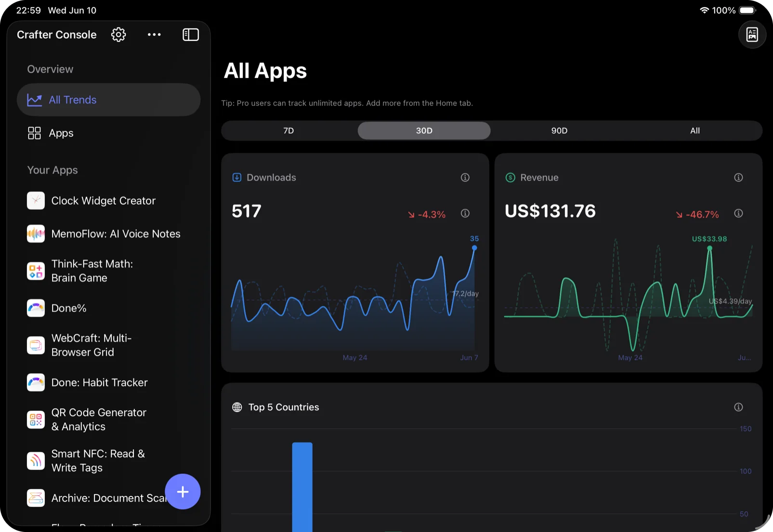
Task: Toggle the sidebar panel icon
Action: pos(191,35)
